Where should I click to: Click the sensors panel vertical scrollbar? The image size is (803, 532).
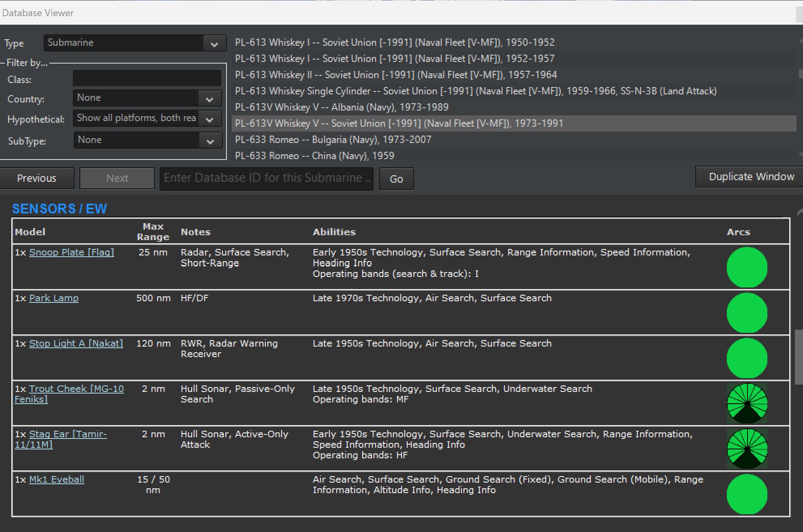tap(799, 356)
